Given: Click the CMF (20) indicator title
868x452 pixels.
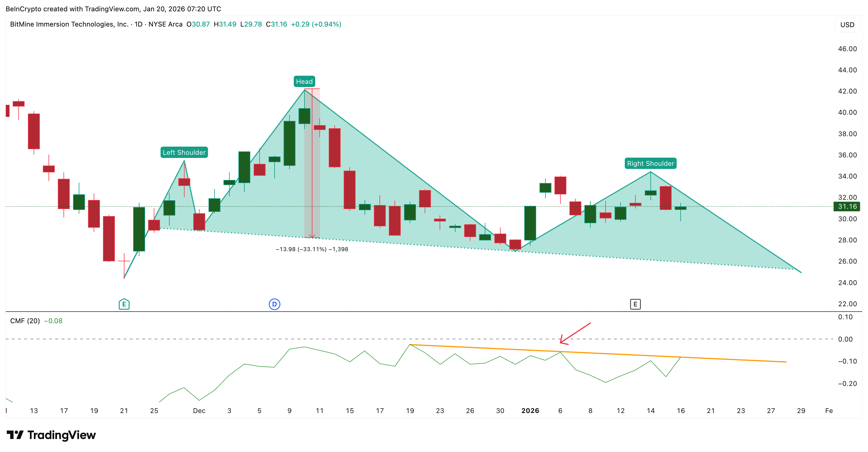Looking at the screenshot, I should [25, 321].
